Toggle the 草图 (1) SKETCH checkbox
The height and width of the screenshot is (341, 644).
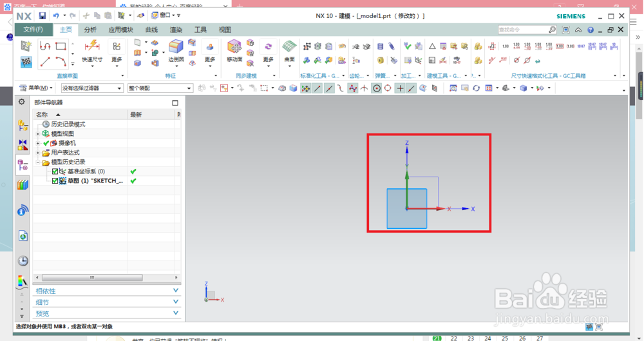[x=55, y=180]
